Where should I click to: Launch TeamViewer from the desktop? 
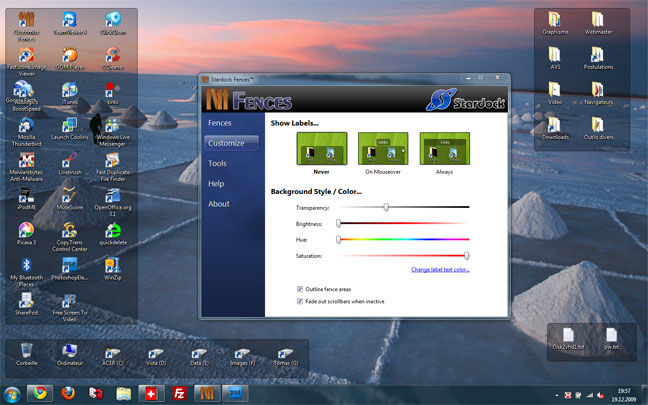point(70,23)
